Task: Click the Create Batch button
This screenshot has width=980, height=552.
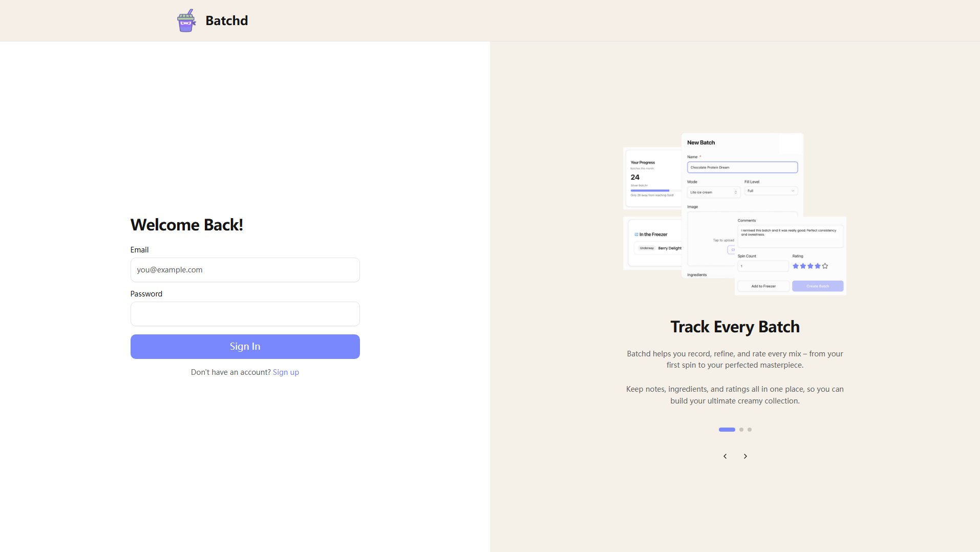Action: pos(817,286)
